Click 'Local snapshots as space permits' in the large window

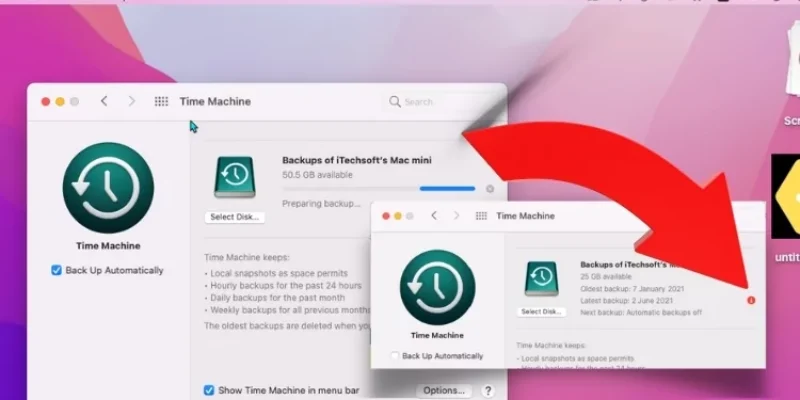coord(279,273)
